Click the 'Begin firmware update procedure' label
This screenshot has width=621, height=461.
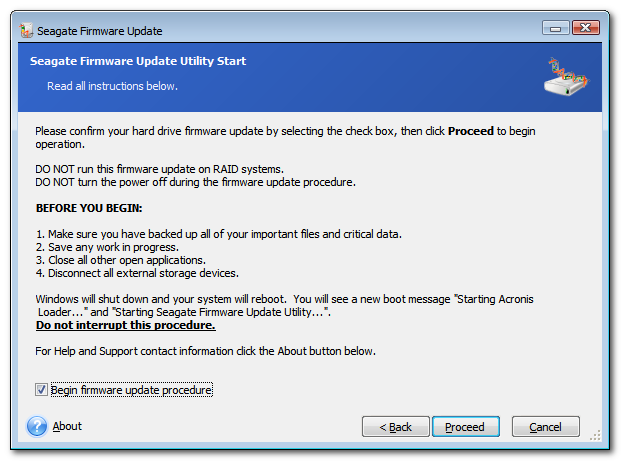click(x=131, y=390)
